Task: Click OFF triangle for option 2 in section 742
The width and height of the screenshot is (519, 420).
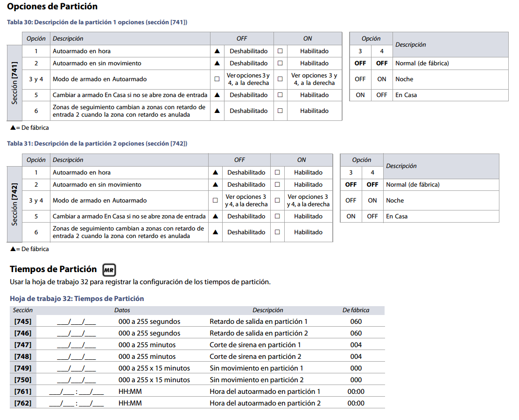Action: [x=215, y=184]
